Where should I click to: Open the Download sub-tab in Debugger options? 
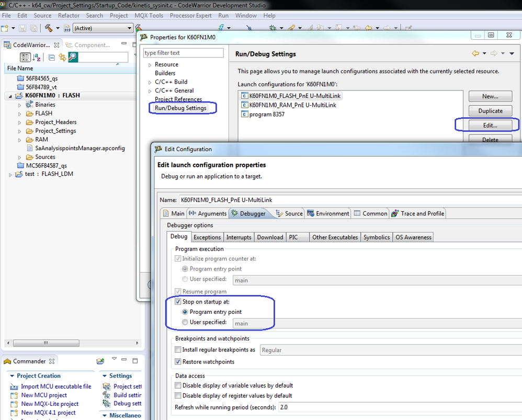tap(270, 237)
